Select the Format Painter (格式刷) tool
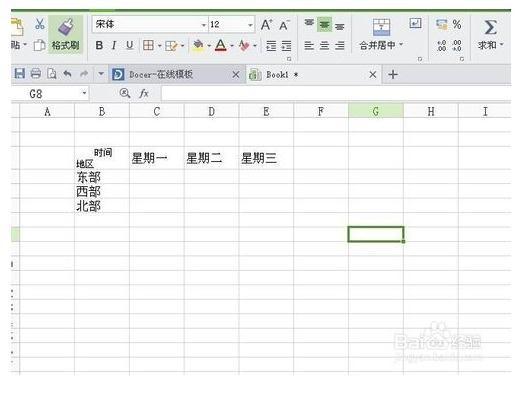Screen dimensions: 528x394 [x=65, y=34]
